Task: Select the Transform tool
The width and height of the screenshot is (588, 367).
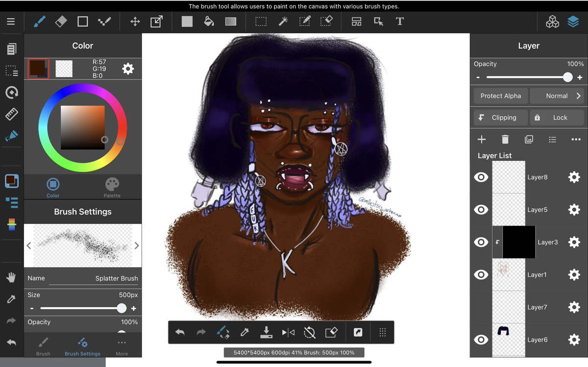Action: tap(156, 22)
